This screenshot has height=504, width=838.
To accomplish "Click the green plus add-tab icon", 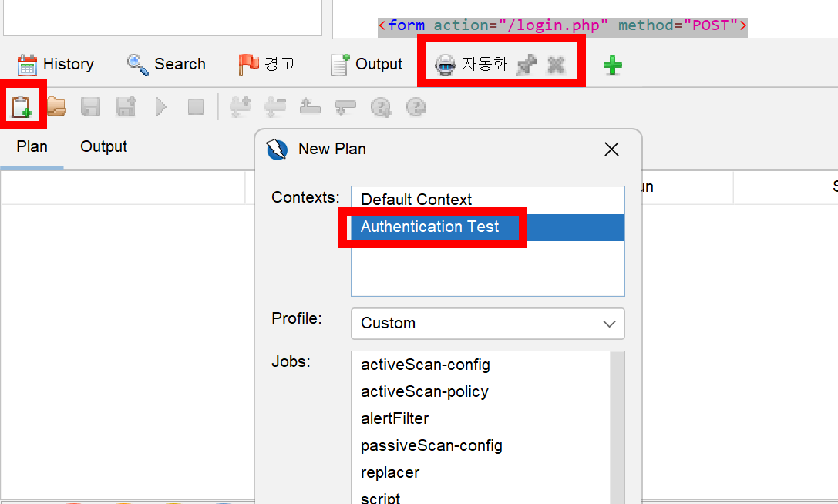I will coord(612,66).
